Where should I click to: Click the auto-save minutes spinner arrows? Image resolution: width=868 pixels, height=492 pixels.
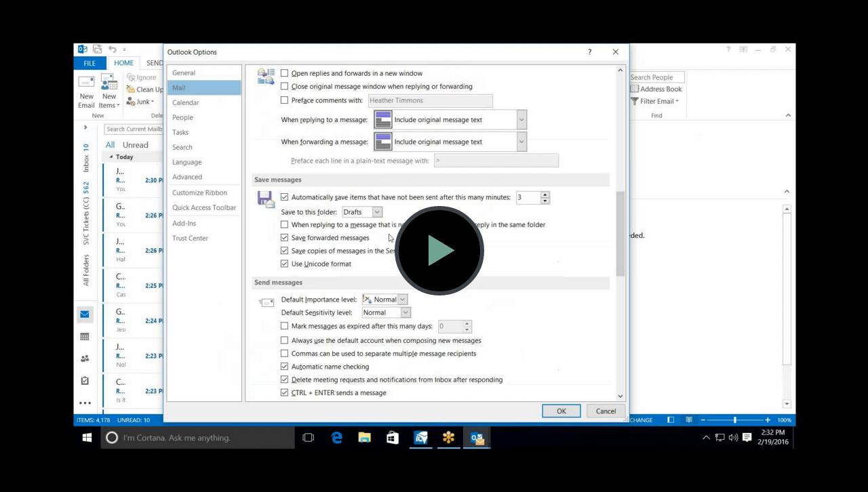(x=545, y=197)
